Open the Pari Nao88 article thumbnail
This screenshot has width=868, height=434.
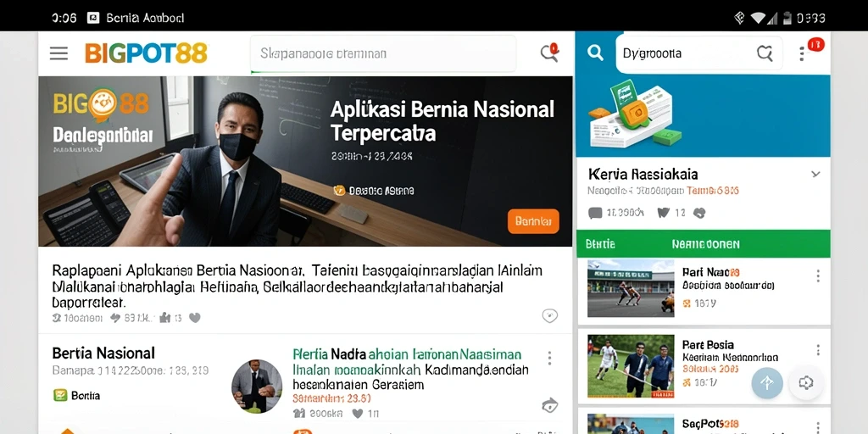[x=631, y=288]
